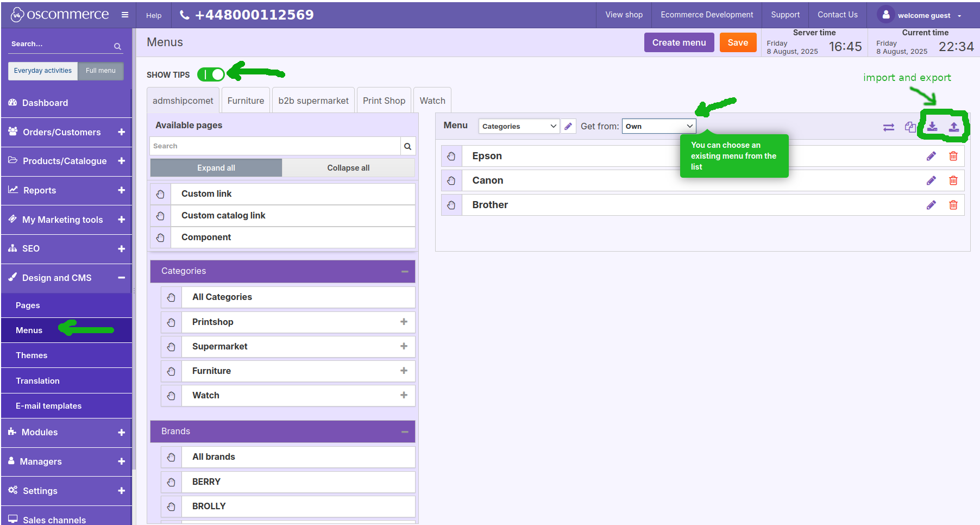Click the drag handle icon of Brother row
Screen dimensions: 980x525
[451, 205]
